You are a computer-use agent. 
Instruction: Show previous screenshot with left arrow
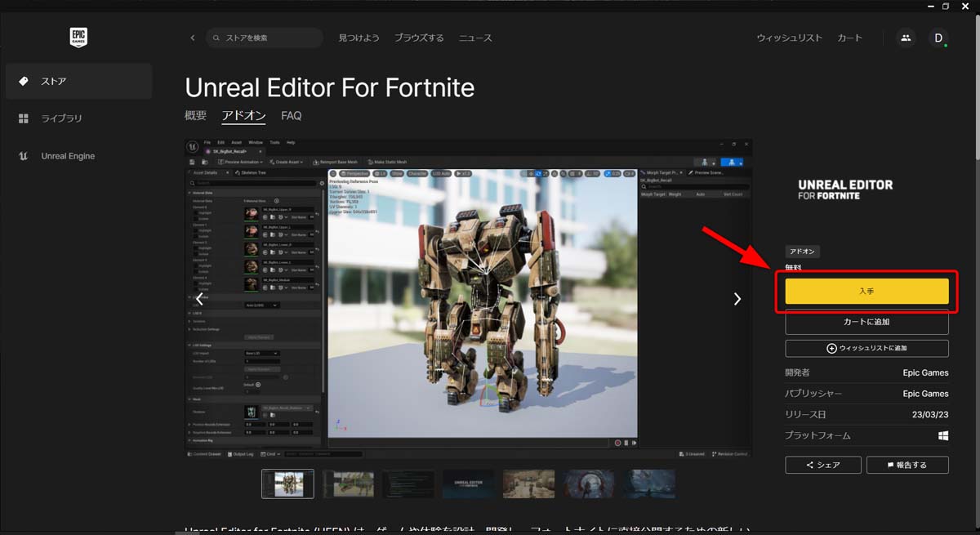[199, 299]
